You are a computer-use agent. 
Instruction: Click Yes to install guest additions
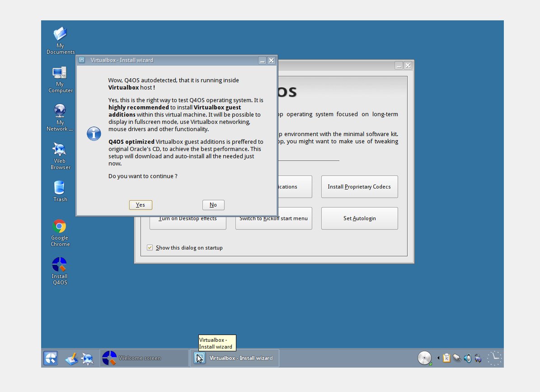141,205
